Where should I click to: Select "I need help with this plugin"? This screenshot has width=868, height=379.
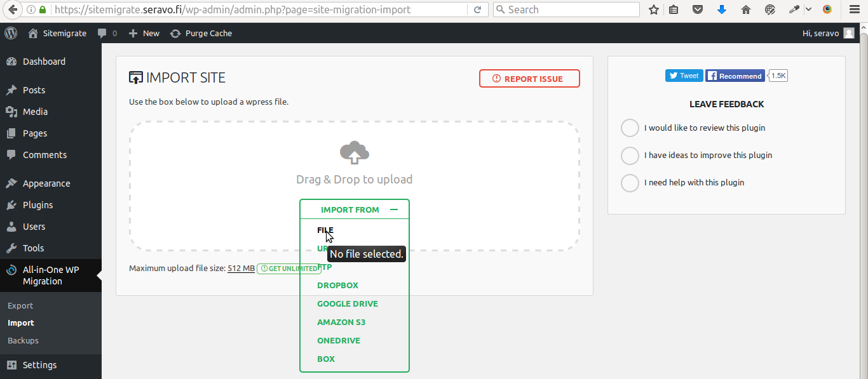(630, 183)
